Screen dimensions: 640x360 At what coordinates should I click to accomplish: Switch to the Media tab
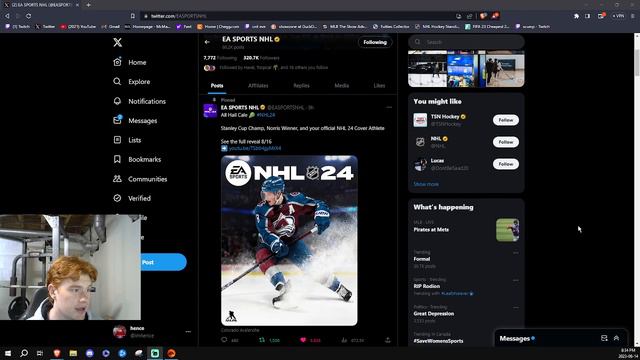(342, 86)
